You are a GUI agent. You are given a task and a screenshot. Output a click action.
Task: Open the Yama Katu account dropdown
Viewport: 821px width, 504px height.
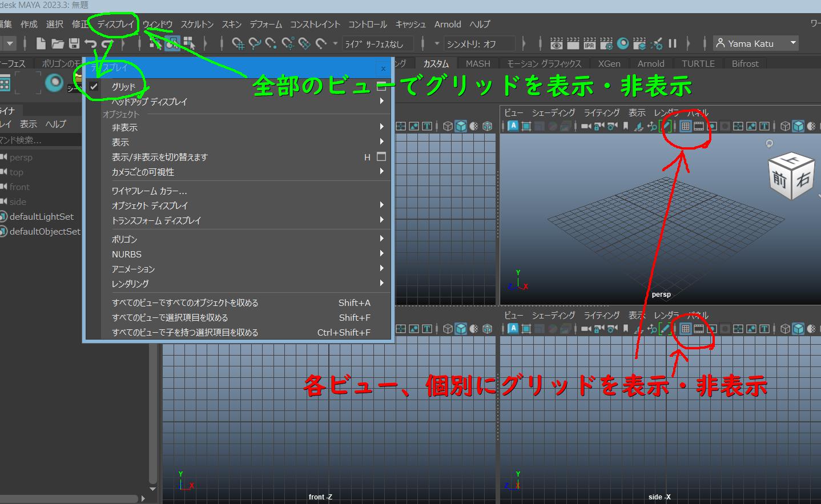755,43
